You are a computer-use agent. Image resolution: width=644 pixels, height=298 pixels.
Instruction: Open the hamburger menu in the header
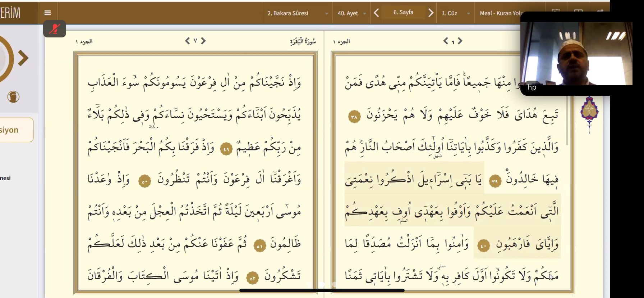tap(47, 13)
